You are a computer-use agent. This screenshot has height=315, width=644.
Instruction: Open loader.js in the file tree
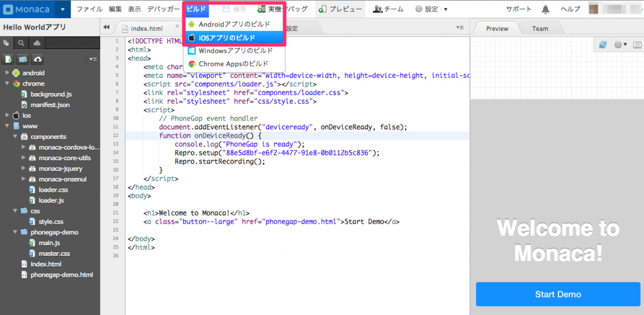coord(51,201)
